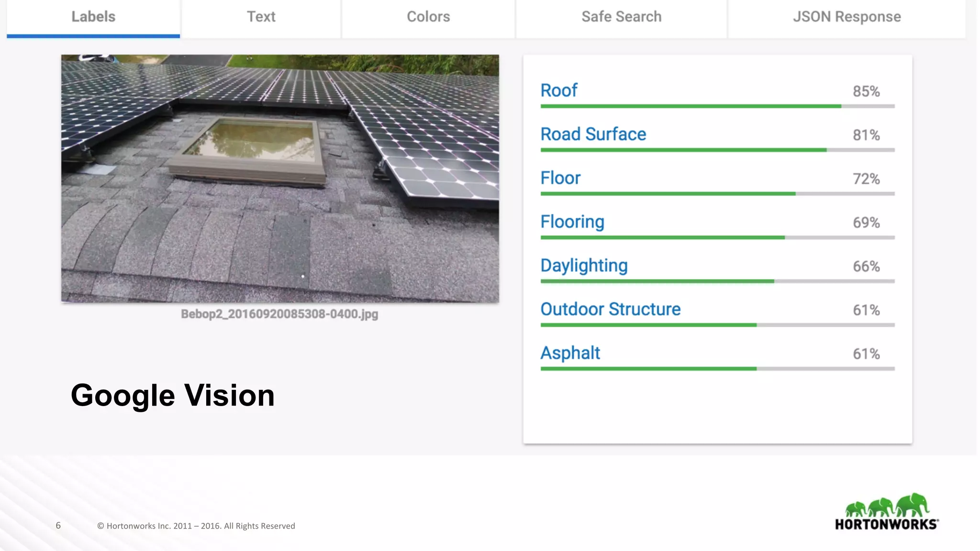Screen dimensions: 980x551
Task: Select the Floor label
Action: (560, 178)
